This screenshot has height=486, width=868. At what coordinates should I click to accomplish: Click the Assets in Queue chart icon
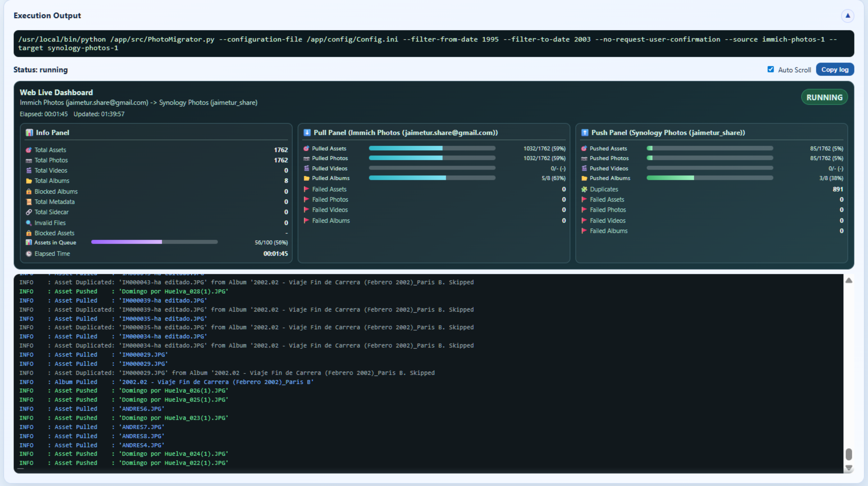tap(29, 242)
